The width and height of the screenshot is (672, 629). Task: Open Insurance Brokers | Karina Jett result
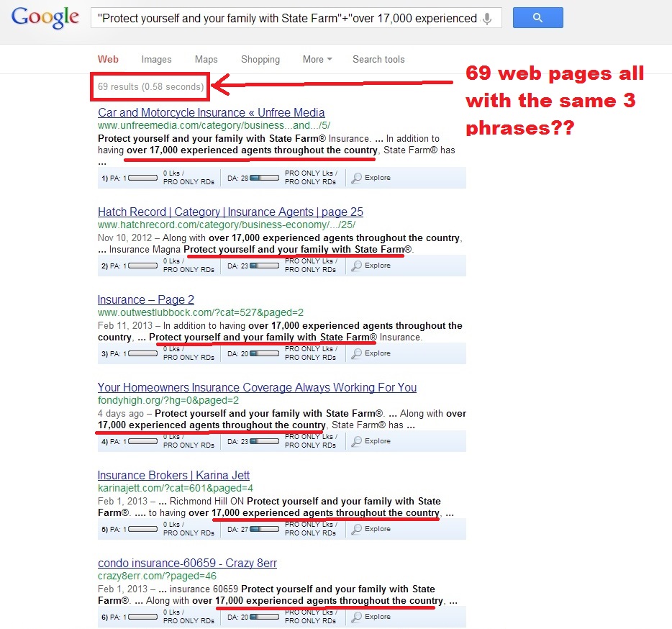(173, 476)
